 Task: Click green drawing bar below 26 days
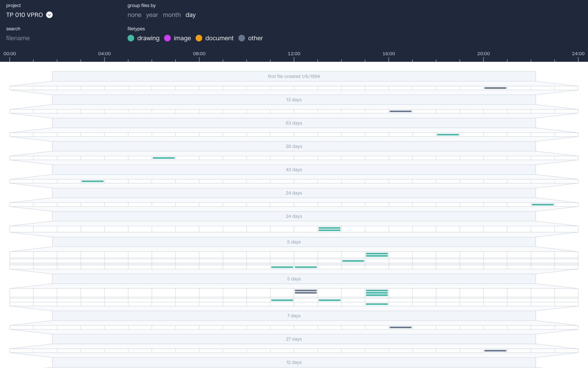[x=163, y=158]
